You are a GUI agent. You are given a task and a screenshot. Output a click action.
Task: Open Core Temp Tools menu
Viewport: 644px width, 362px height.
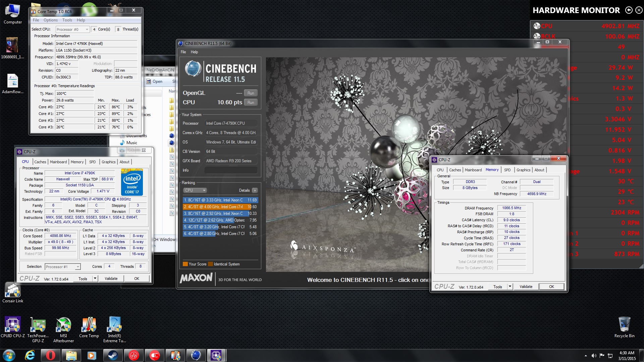(67, 20)
